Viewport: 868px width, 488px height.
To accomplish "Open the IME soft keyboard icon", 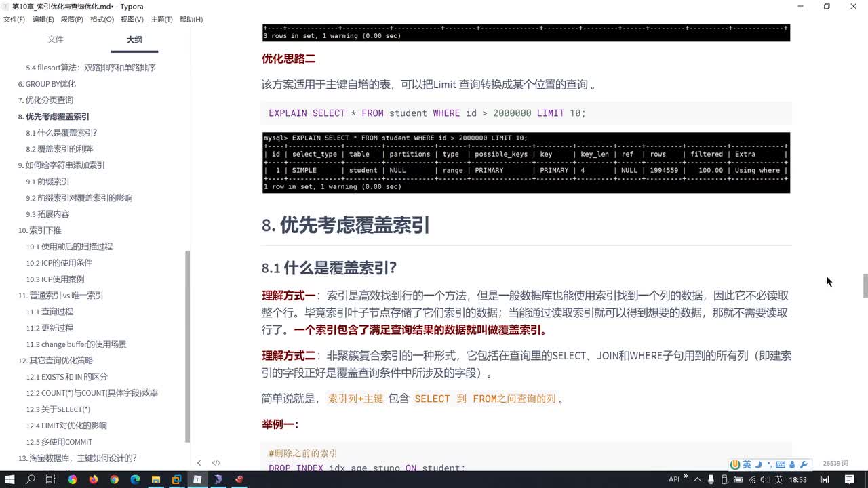I will tap(781, 464).
